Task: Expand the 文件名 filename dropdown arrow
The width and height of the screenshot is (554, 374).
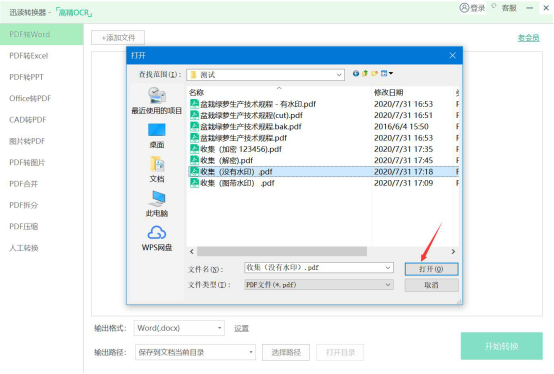Action: click(388, 268)
